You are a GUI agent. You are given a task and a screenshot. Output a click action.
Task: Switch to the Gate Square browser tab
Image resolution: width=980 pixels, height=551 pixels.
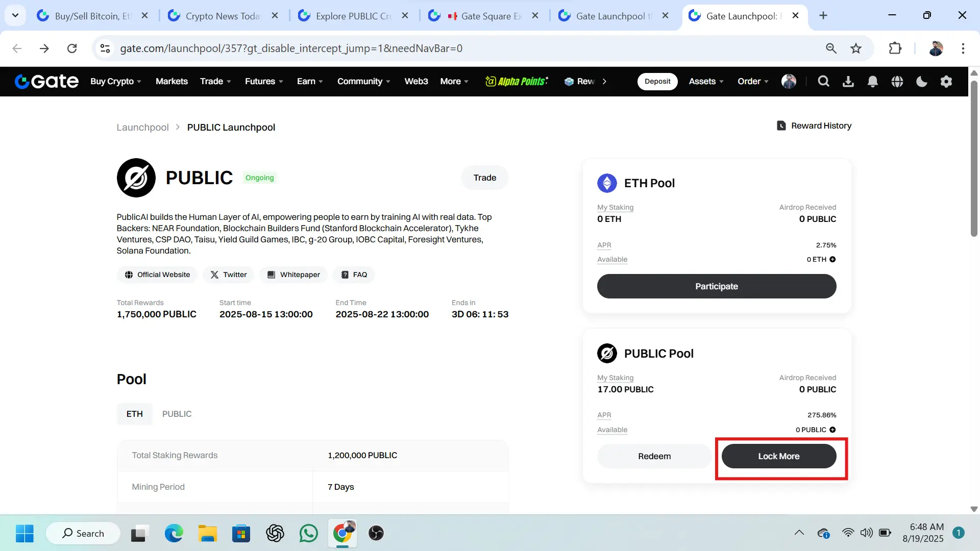(484, 16)
